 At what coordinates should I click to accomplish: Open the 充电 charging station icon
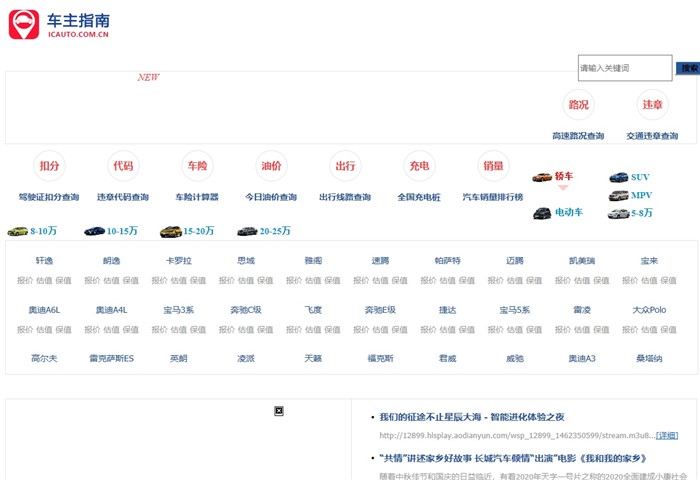pyautogui.click(x=419, y=166)
